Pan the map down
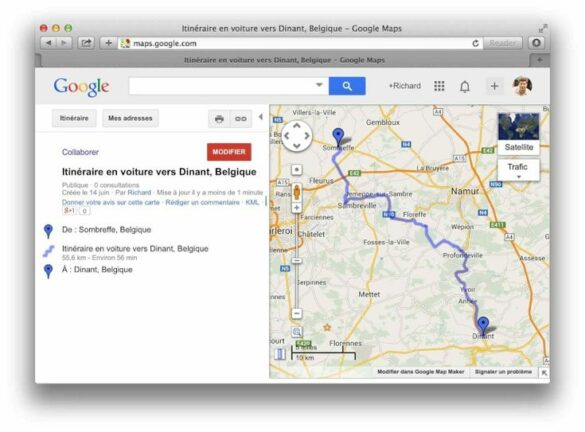The width and height of the screenshot is (585, 432). (x=297, y=146)
